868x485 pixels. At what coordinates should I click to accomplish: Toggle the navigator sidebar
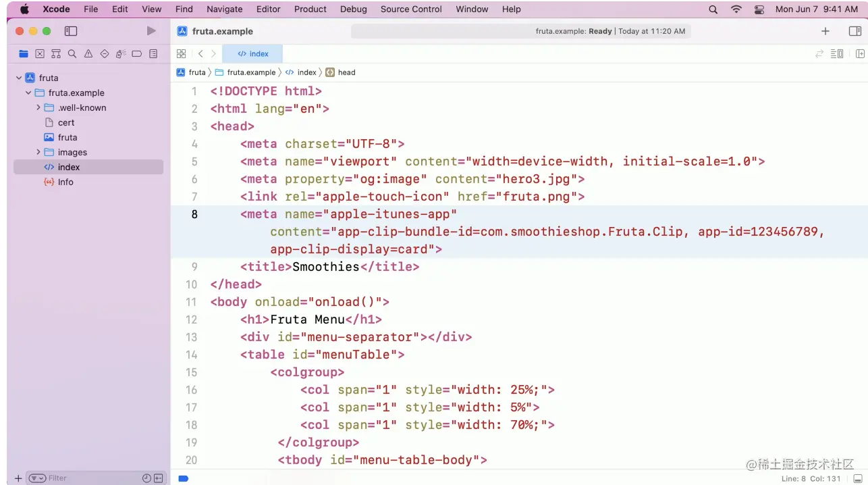(x=71, y=31)
